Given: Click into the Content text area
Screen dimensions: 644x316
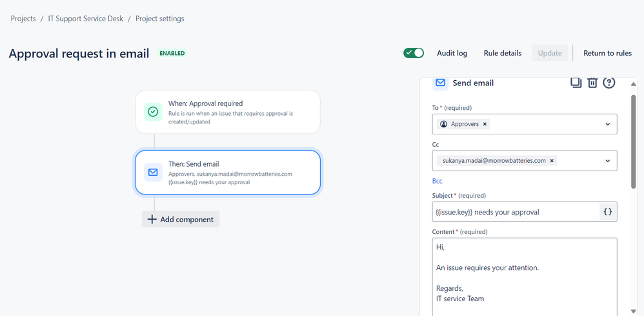Looking at the screenshot, I should pos(525,277).
